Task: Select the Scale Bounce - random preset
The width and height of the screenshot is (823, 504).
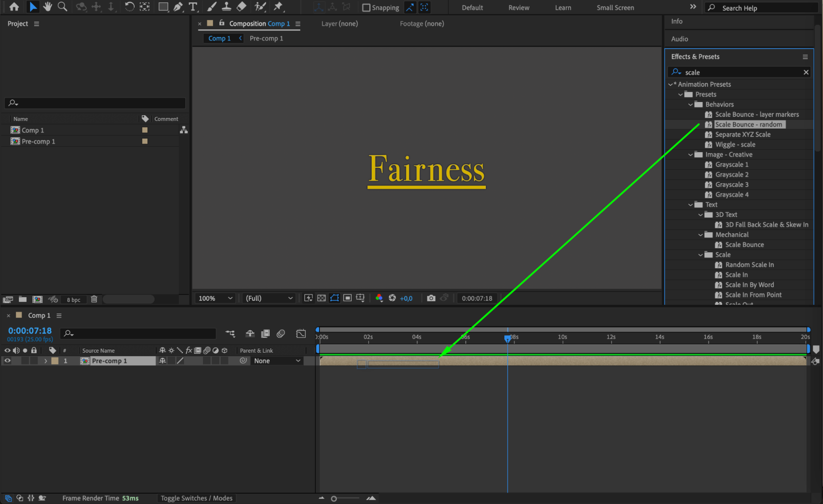Action: [748, 124]
